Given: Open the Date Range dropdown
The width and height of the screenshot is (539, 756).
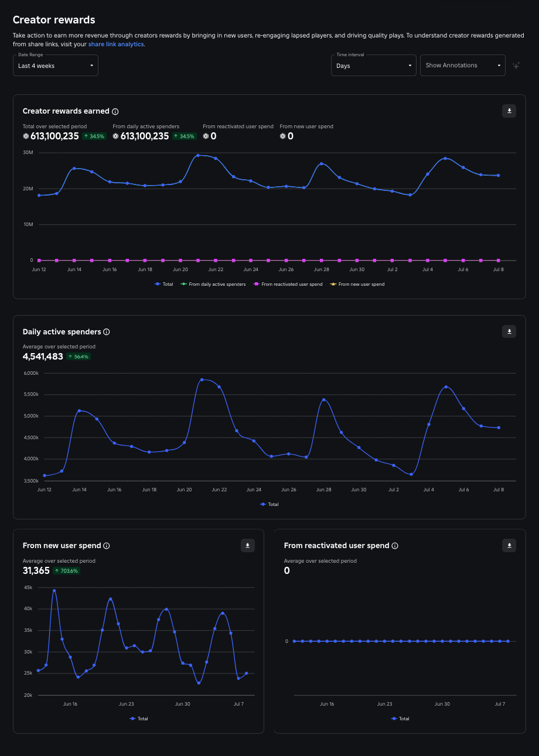Looking at the screenshot, I should coord(56,66).
